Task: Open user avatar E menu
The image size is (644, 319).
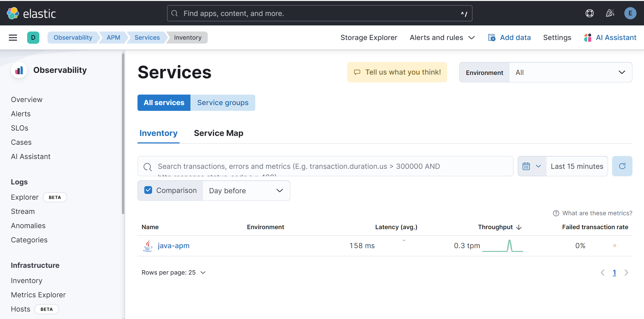Action: point(630,13)
